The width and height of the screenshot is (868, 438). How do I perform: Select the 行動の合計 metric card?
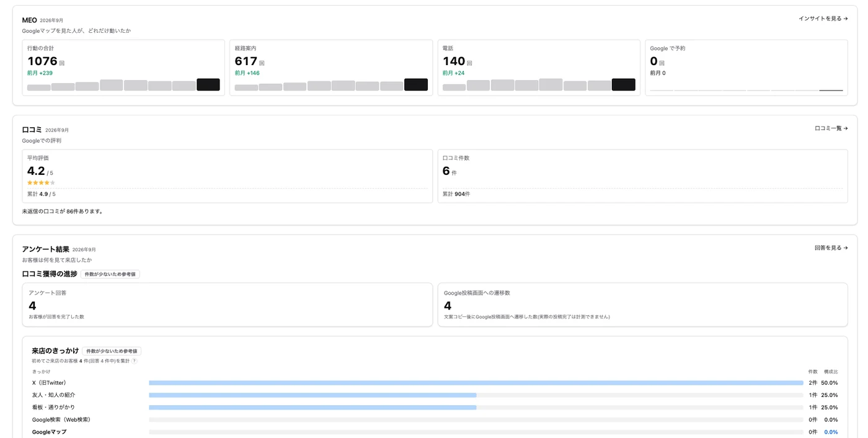123,68
